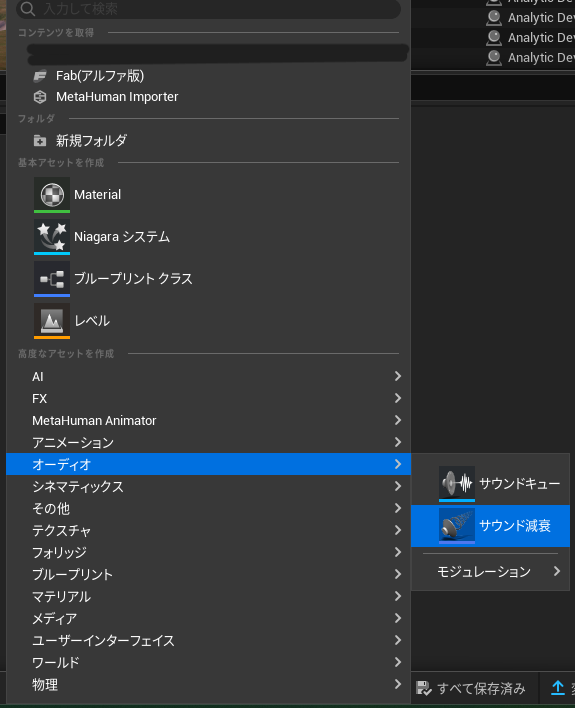Image resolution: width=575 pixels, height=708 pixels.
Task: Click the Niagara stars icon
Action: click(x=52, y=237)
